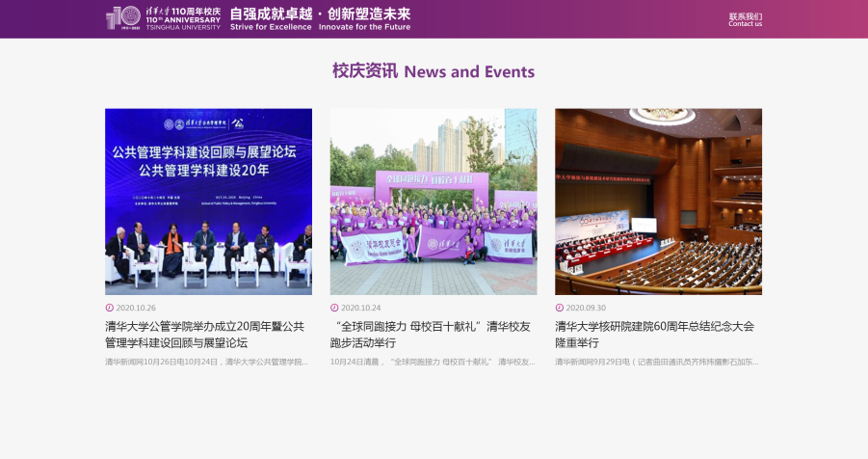Image resolution: width=868 pixels, height=459 pixels.
Task: Open the public management forum panel photo
Action: coord(209,202)
